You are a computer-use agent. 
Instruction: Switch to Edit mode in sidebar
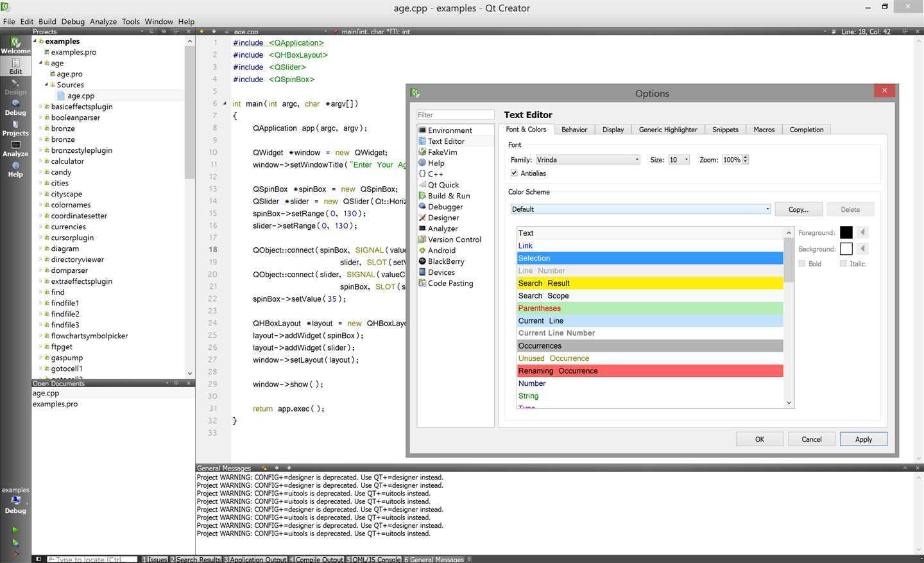[x=15, y=66]
